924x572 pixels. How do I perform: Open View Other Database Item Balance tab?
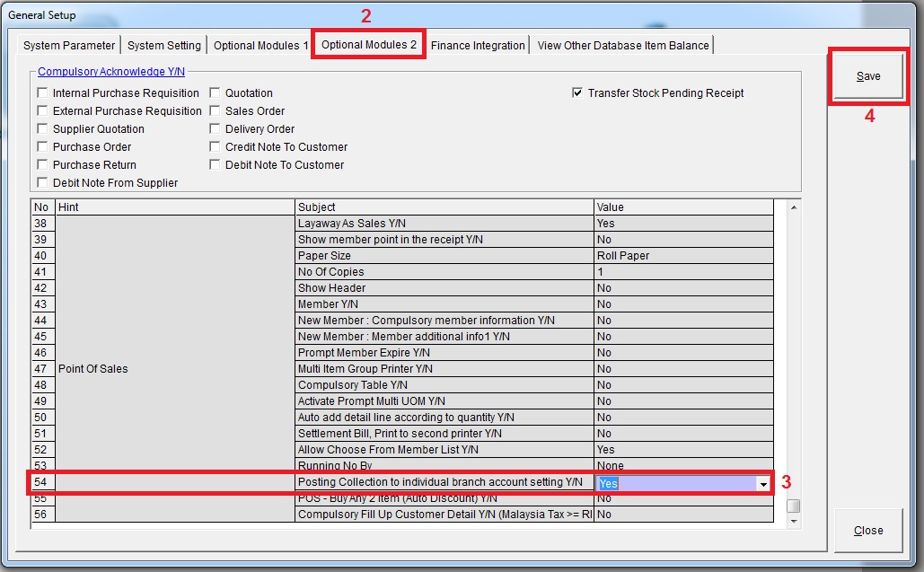623,46
